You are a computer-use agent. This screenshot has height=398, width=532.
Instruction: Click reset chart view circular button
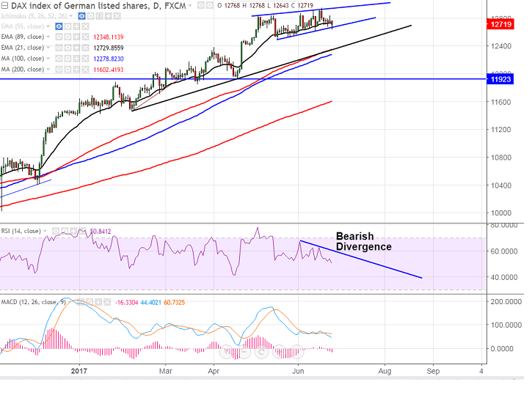261,353
